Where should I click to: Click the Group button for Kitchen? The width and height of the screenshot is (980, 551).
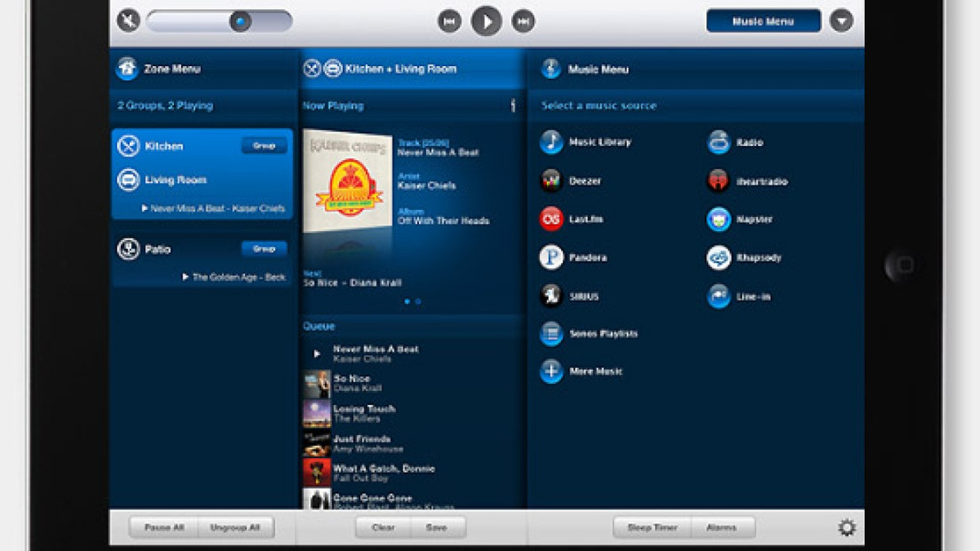(x=264, y=146)
